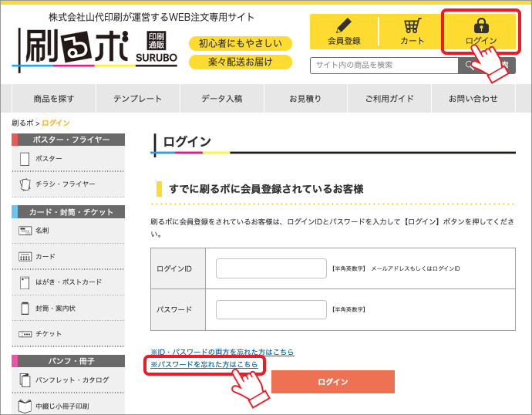Image resolution: width=532 pixels, height=415 pixels.
Task: Open the ご利用ガイド menu item
Action: tap(389, 99)
